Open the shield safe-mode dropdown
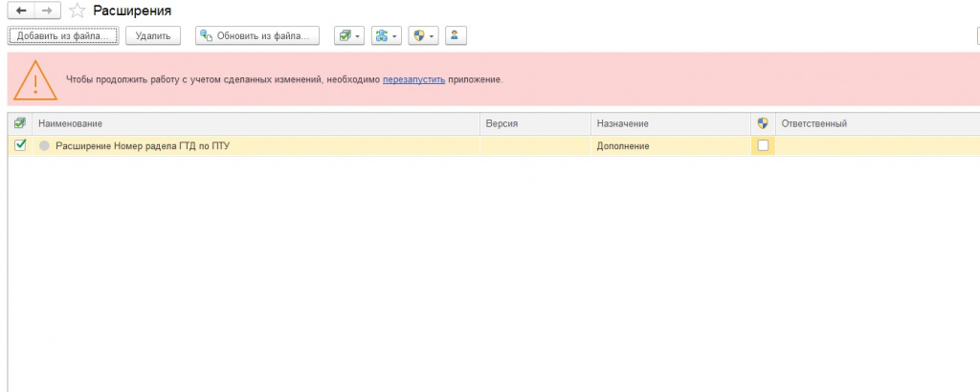980x392 pixels. point(424,35)
